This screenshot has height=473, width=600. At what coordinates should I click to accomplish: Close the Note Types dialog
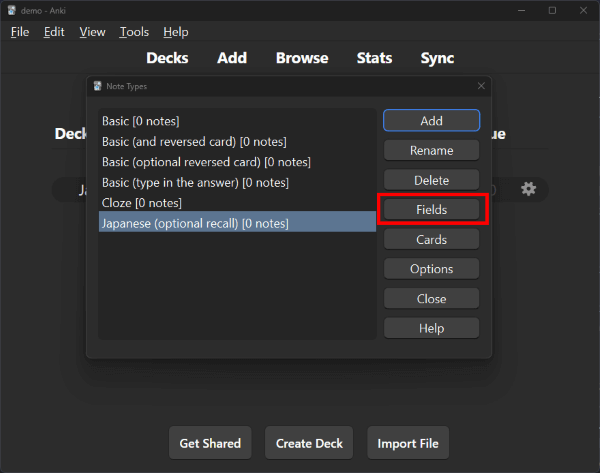coord(481,86)
